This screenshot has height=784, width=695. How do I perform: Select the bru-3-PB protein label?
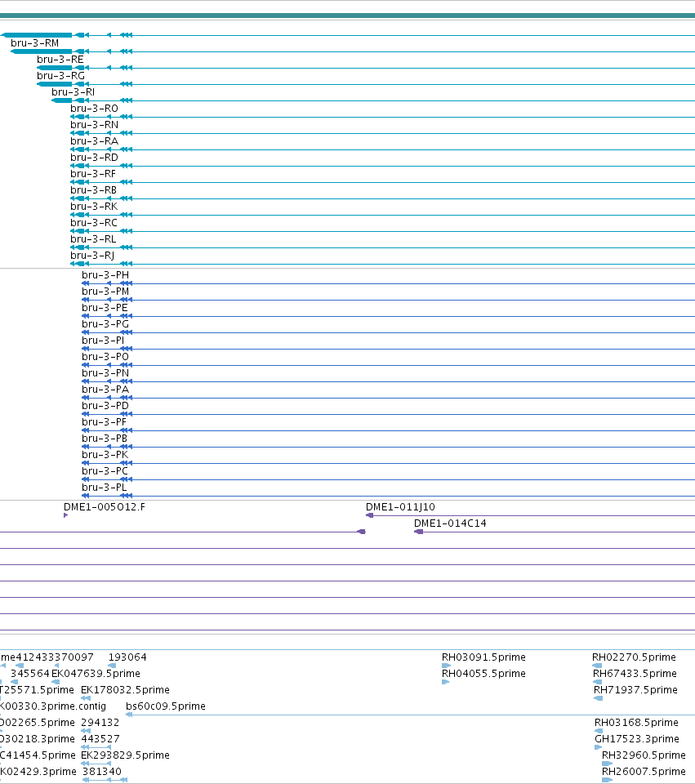point(105,439)
